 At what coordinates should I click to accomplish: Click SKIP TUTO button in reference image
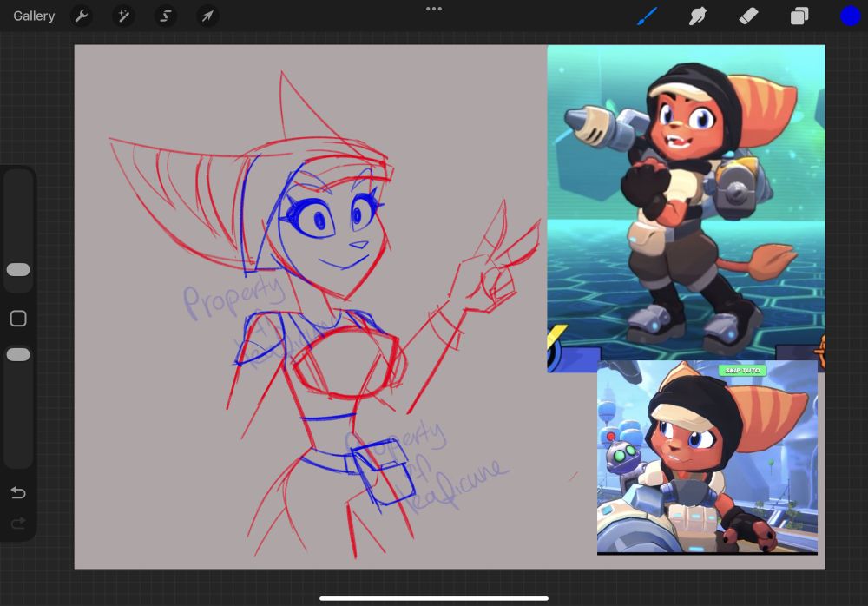click(x=742, y=370)
